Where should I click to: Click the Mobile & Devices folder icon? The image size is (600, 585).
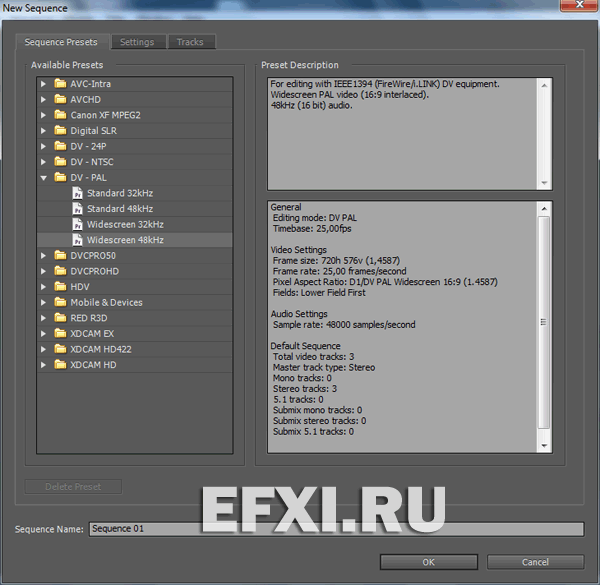(x=60, y=303)
